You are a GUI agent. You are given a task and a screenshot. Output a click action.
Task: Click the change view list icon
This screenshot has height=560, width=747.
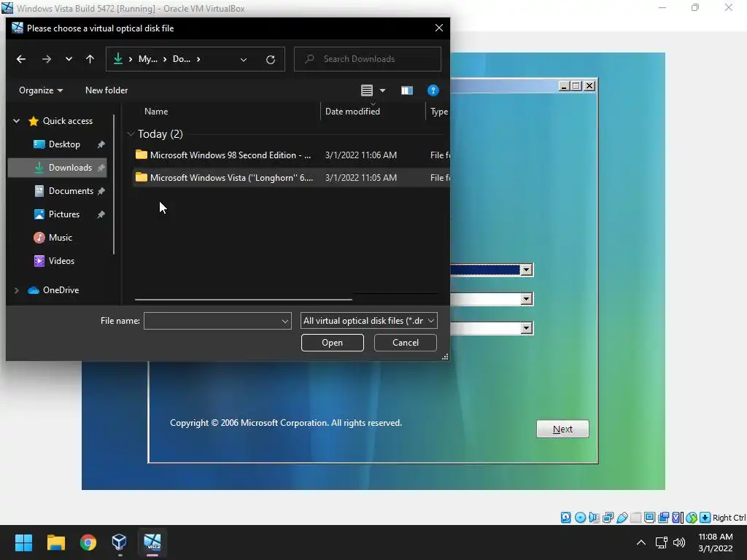click(367, 90)
